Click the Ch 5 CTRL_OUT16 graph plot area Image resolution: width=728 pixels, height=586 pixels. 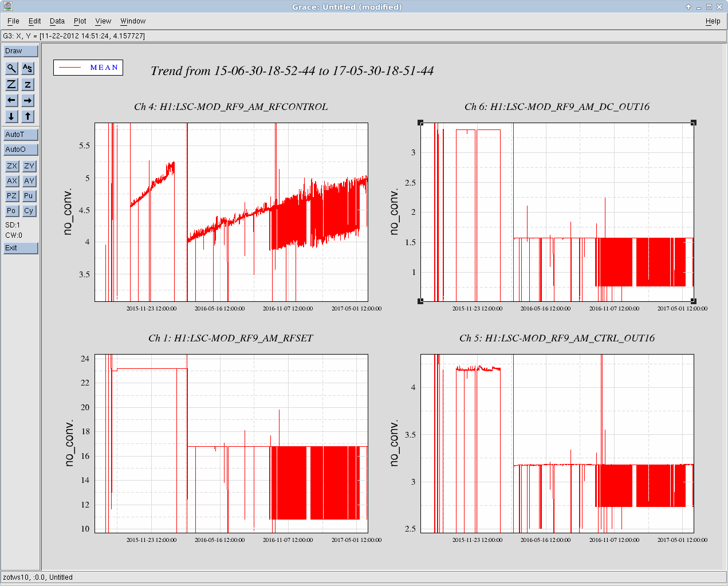(557, 443)
